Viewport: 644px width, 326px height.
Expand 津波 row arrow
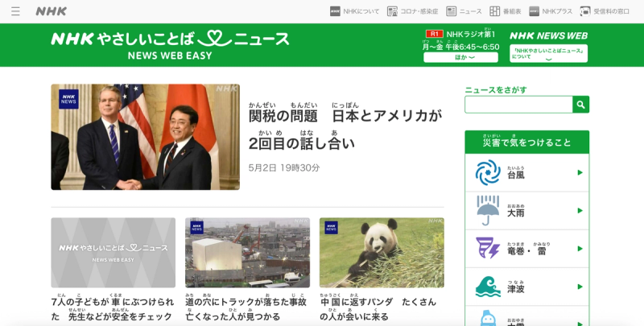tap(580, 287)
